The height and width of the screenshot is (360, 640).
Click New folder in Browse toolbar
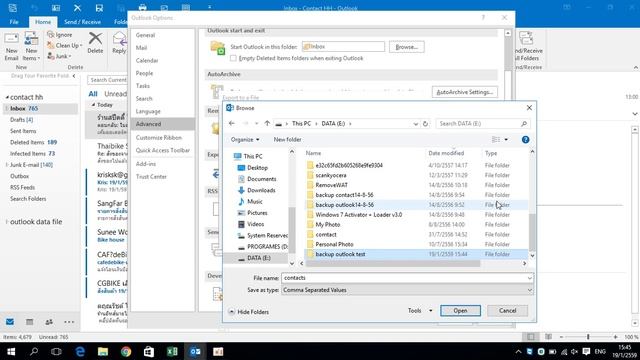pos(287,140)
